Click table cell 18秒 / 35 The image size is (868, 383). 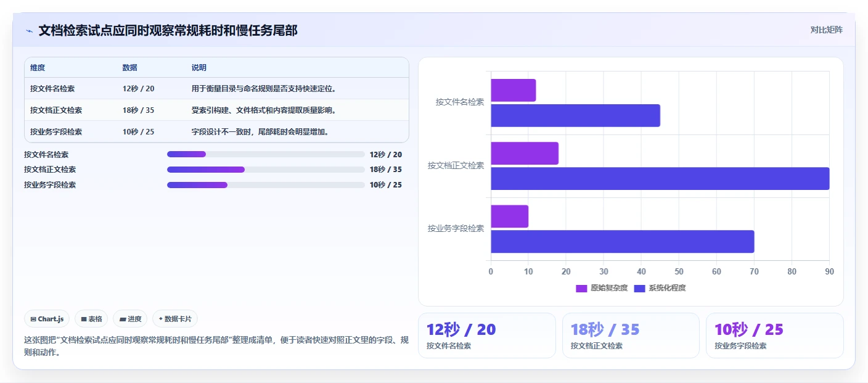pyautogui.click(x=139, y=110)
